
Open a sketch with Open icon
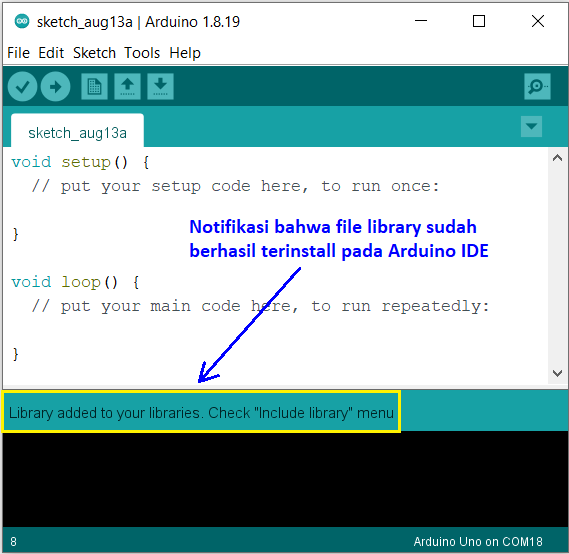tap(127, 86)
